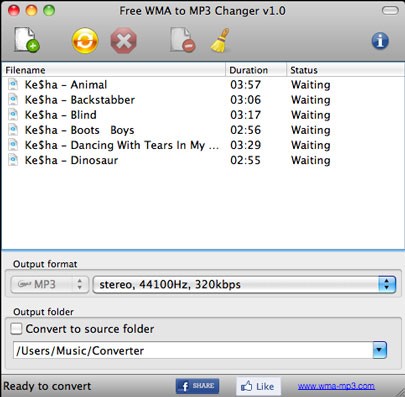Click the thumbs-up Like button
The image size is (405, 397).
coord(258,386)
